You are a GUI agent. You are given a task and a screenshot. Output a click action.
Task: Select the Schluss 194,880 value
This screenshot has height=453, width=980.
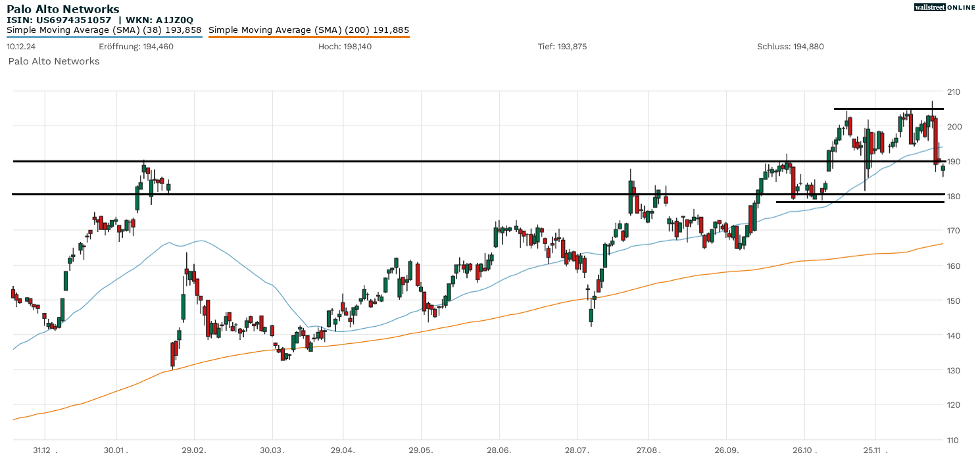coord(791,47)
